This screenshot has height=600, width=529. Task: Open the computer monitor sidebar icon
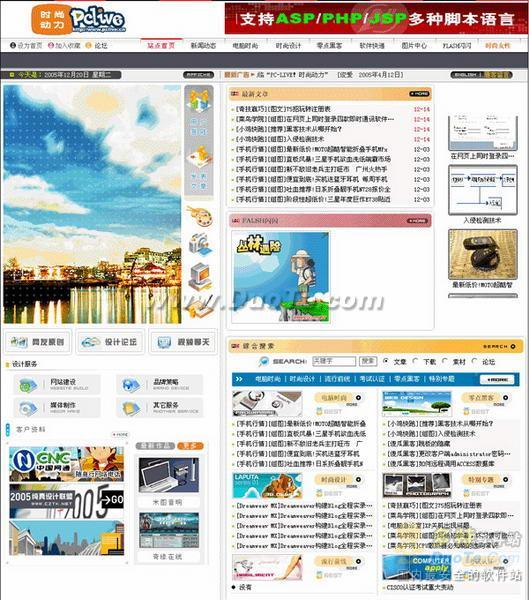[199, 276]
